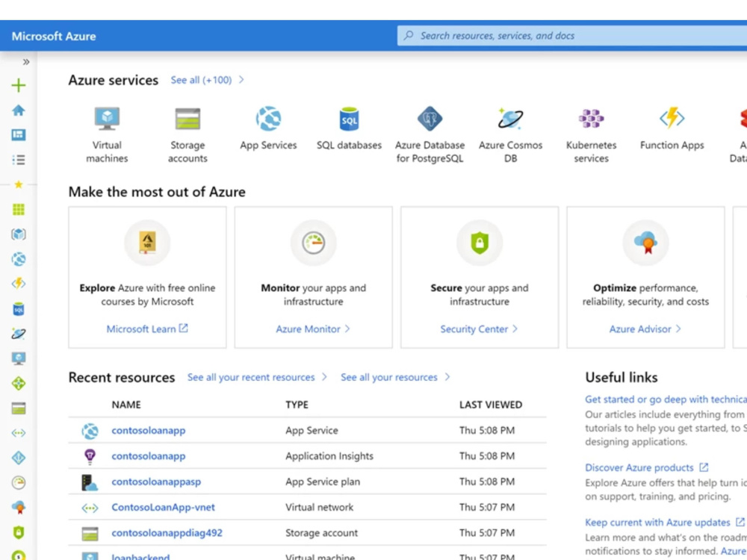Image resolution: width=747 pixels, height=560 pixels.
Task: Open Azure Cosmos DB service tile
Action: point(510,135)
